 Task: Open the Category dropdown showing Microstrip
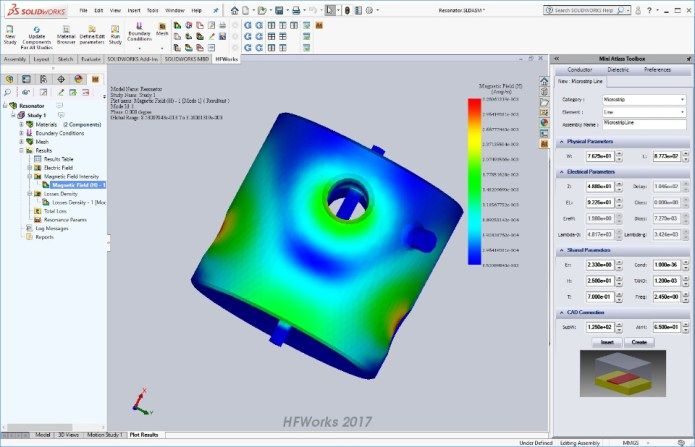click(x=644, y=99)
